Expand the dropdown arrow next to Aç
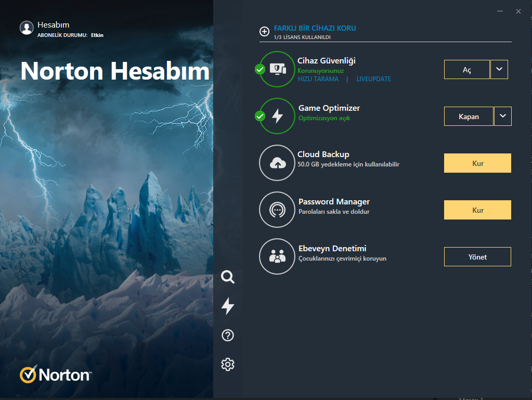Image resolution: width=532 pixels, height=400 pixels. click(x=499, y=70)
